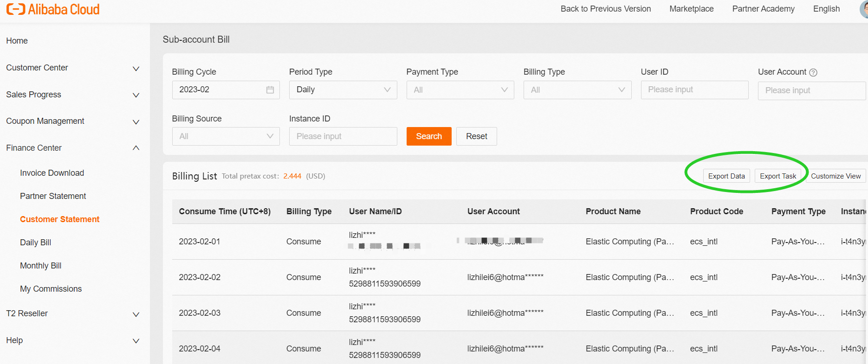Click the Product Code column header
This screenshot has height=364, width=868.
[717, 211]
